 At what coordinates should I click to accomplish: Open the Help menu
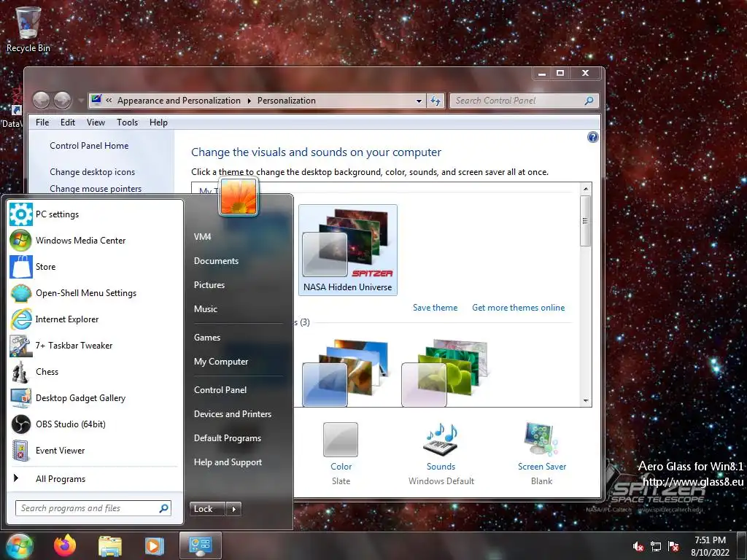[158, 122]
